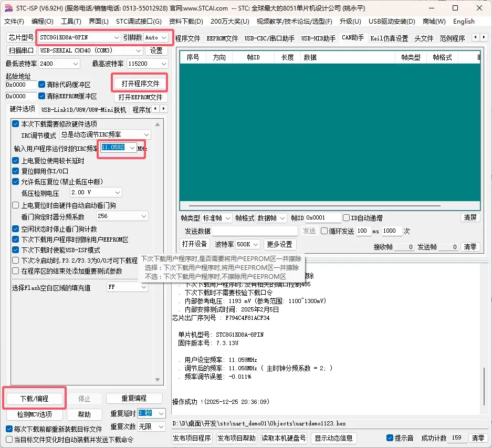Click the STC-ISP app icon in title bar

(x=8, y=8)
